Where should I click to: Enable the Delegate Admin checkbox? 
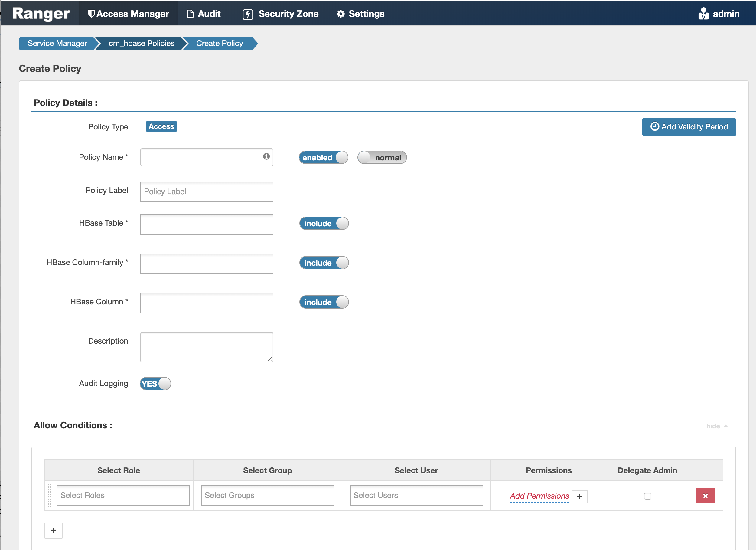point(648,496)
